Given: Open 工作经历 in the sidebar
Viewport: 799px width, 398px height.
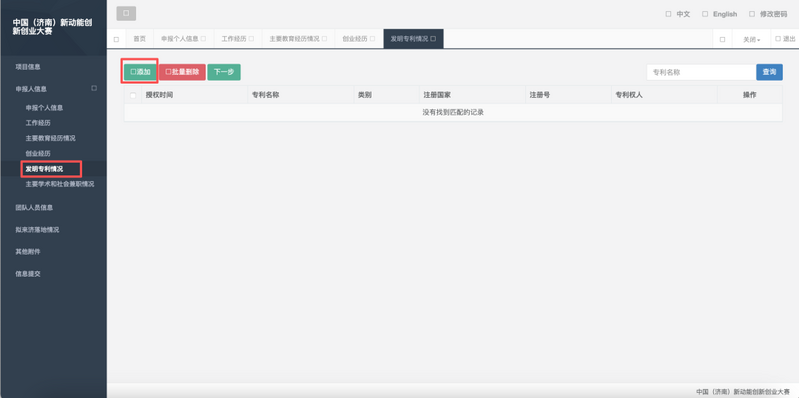Looking at the screenshot, I should coord(38,123).
